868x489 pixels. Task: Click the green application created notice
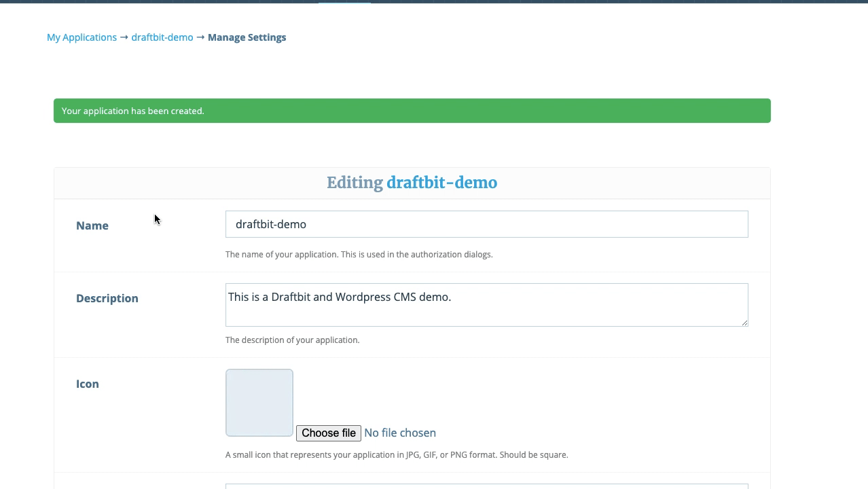pyautogui.click(x=412, y=111)
